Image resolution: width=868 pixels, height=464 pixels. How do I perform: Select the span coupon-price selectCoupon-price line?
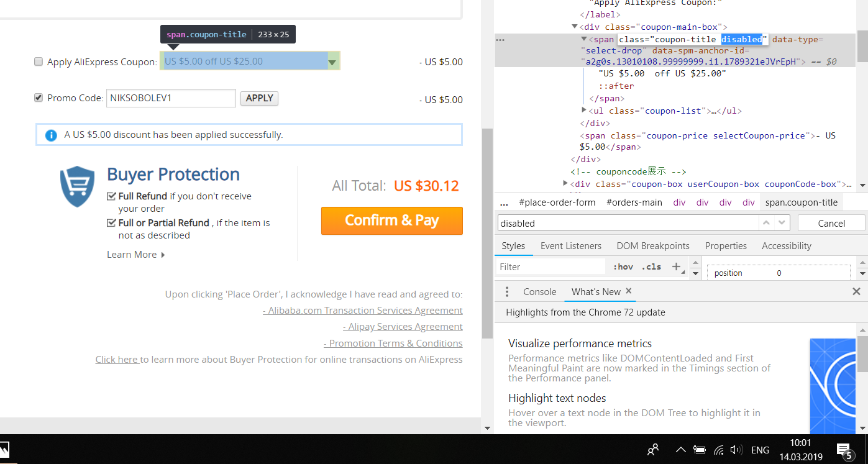[x=708, y=141]
